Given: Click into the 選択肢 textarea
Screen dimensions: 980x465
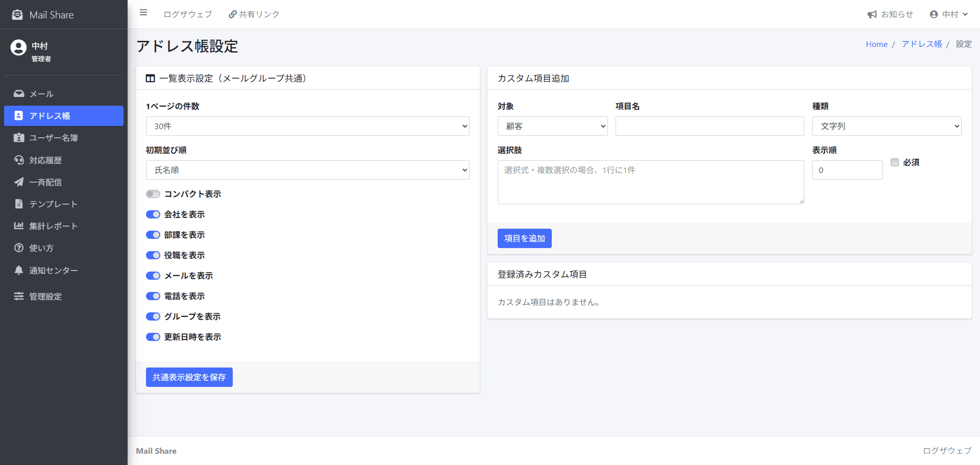Looking at the screenshot, I should pyautogui.click(x=651, y=182).
